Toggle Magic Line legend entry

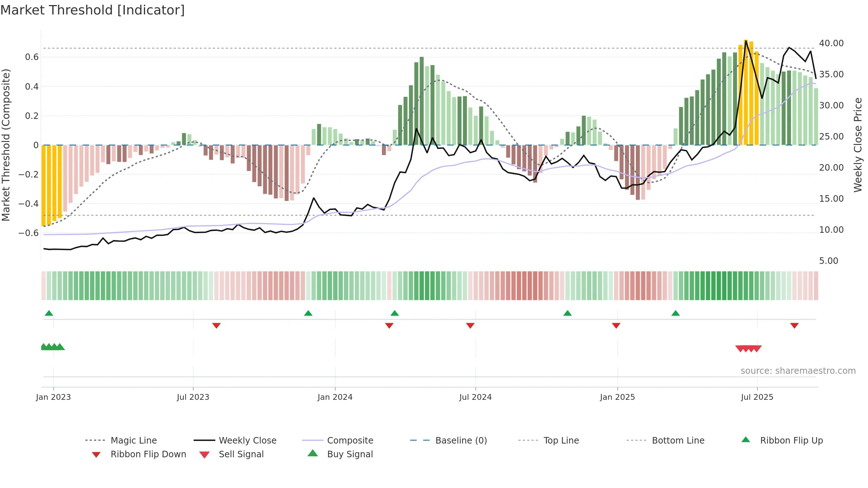pyautogui.click(x=121, y=440)
